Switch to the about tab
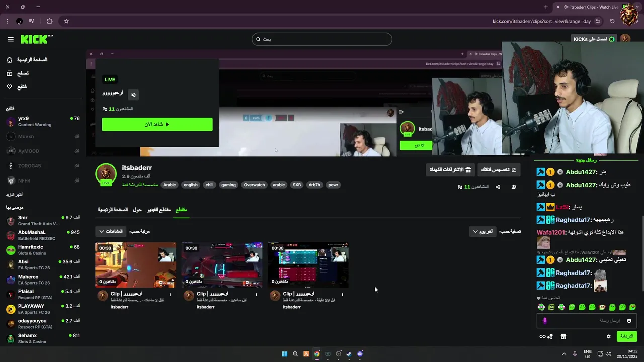 pos(137,210)
